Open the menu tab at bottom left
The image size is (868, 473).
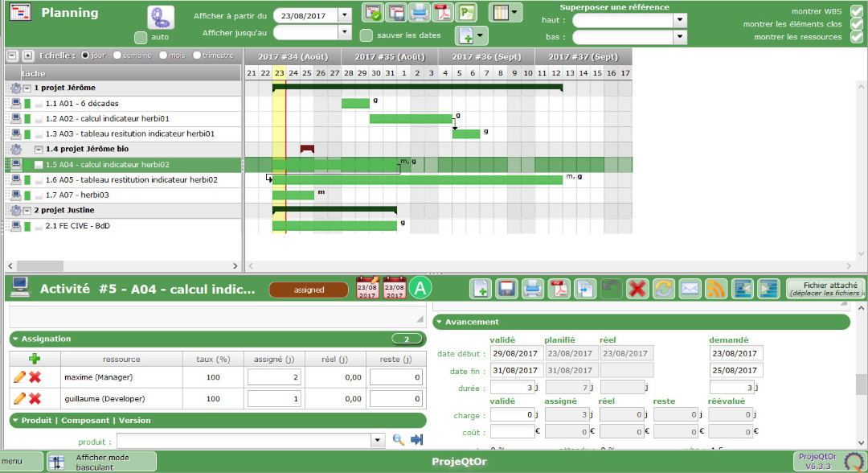tap(22, 462)
